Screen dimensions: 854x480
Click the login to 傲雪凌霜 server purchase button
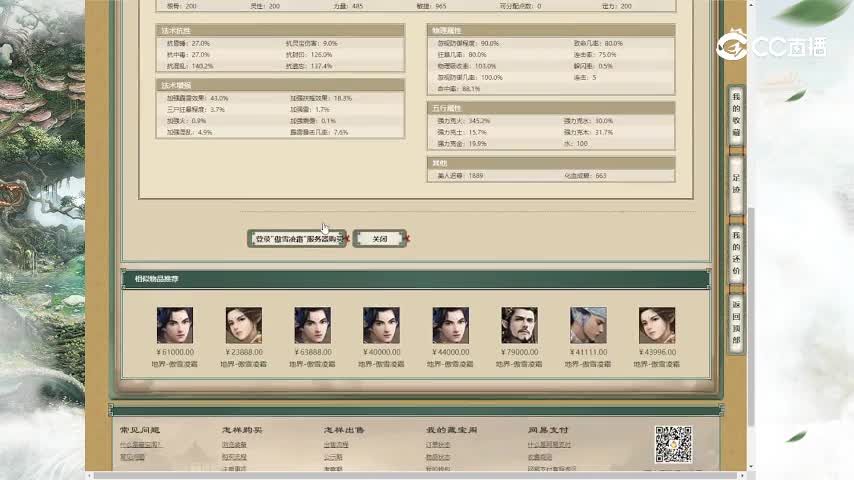coord(297,239)
